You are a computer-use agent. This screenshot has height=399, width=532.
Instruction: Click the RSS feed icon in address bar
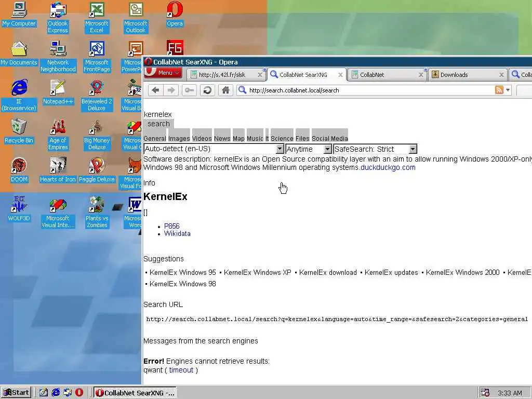[x=499, y=90]
